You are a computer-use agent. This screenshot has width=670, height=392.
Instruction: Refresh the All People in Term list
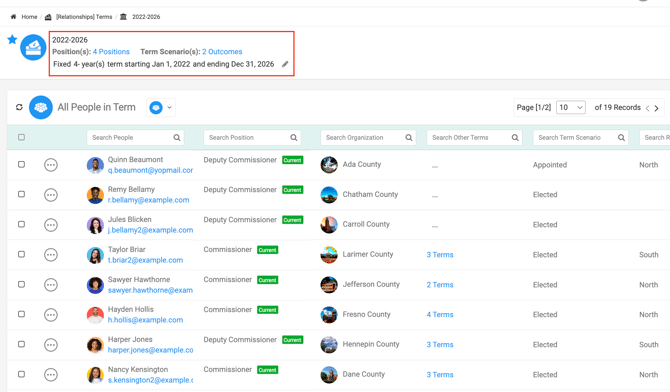[19, 107]
